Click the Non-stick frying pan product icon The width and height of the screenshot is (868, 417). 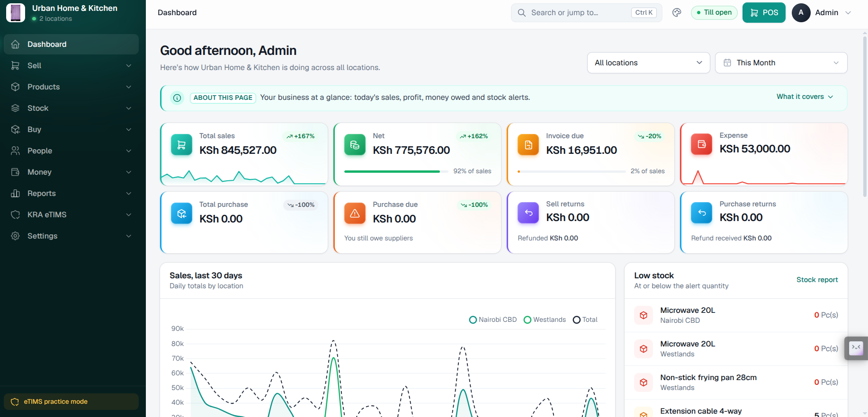[x=644, y=382]
